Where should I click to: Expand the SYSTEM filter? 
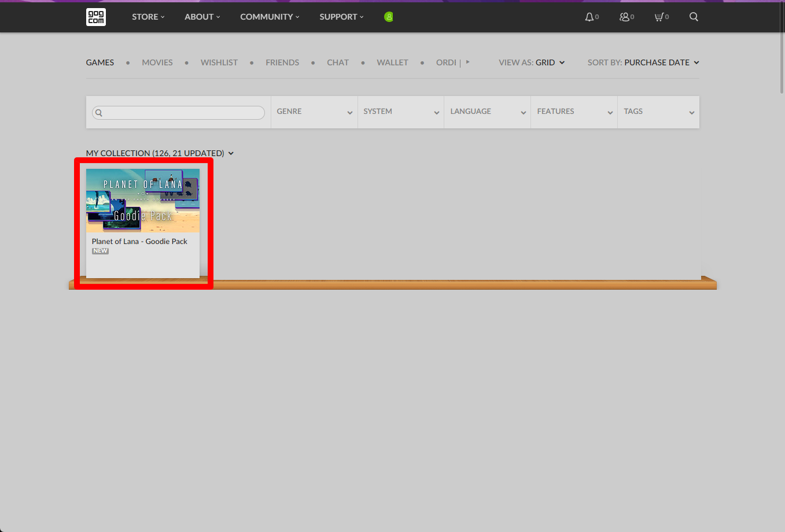click(x=401, y=112)
